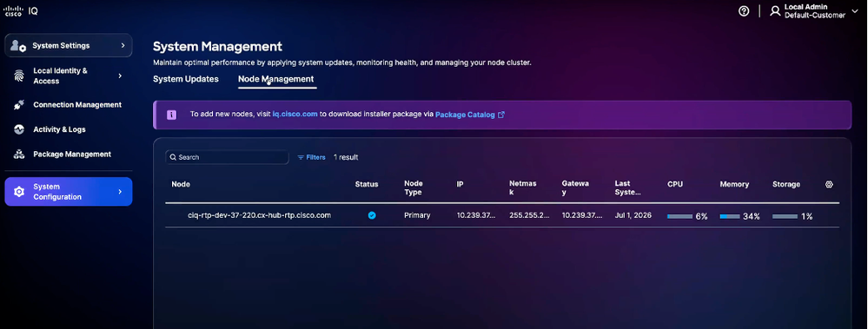
Task: Expand the System Settings chevron
Action: pyautogui.click(x=123, y=46)
